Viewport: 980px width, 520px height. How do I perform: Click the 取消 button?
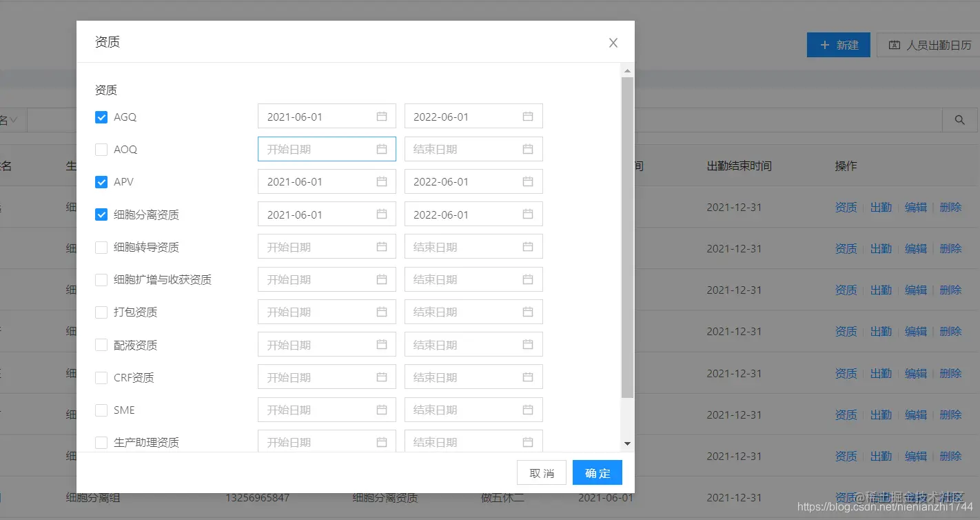click(x=542, y=473)
